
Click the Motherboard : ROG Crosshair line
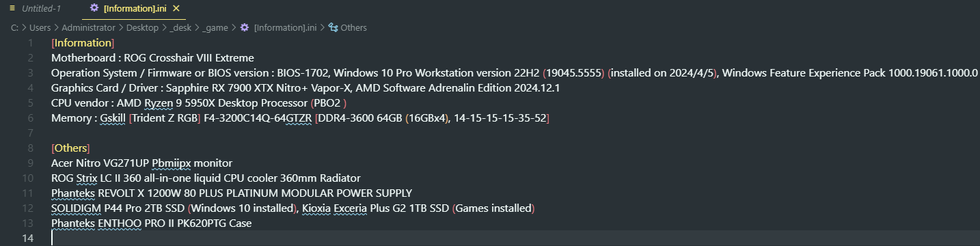click(x=152, y=57)
